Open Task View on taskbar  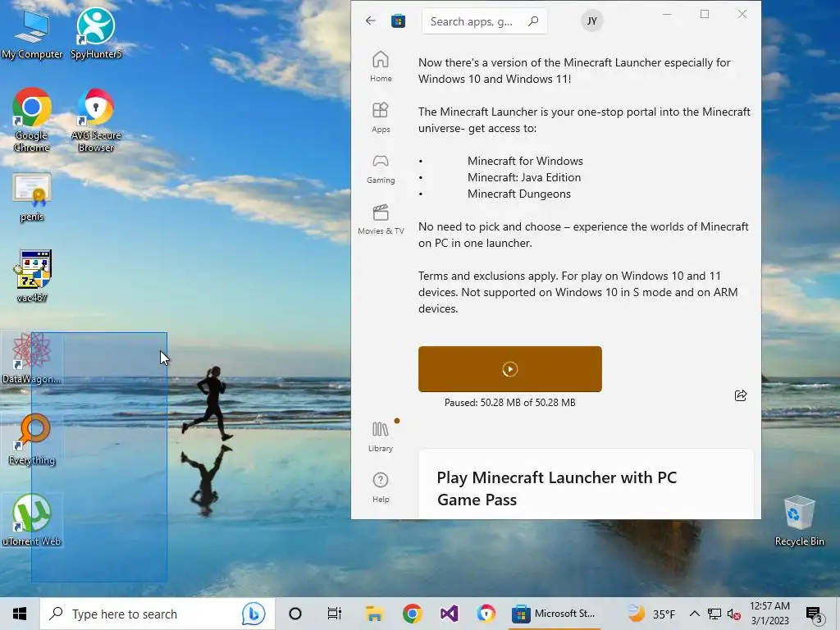click(x=335, y=614)
